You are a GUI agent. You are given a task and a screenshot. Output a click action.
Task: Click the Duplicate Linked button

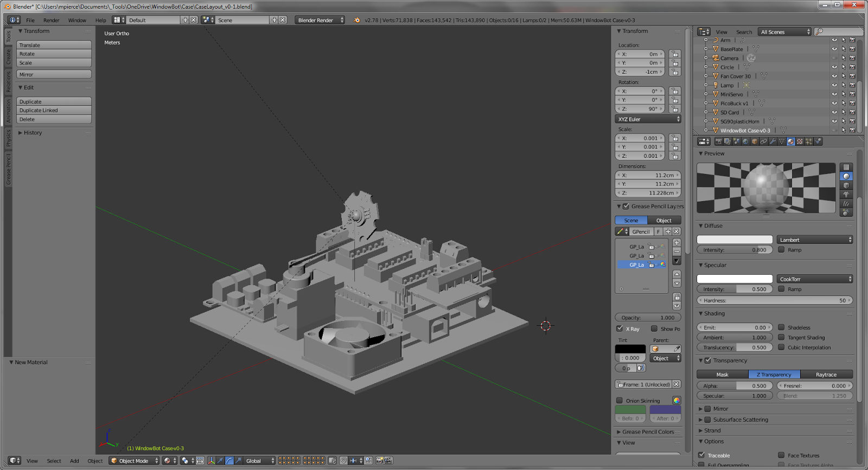click(x=54, y=111)
